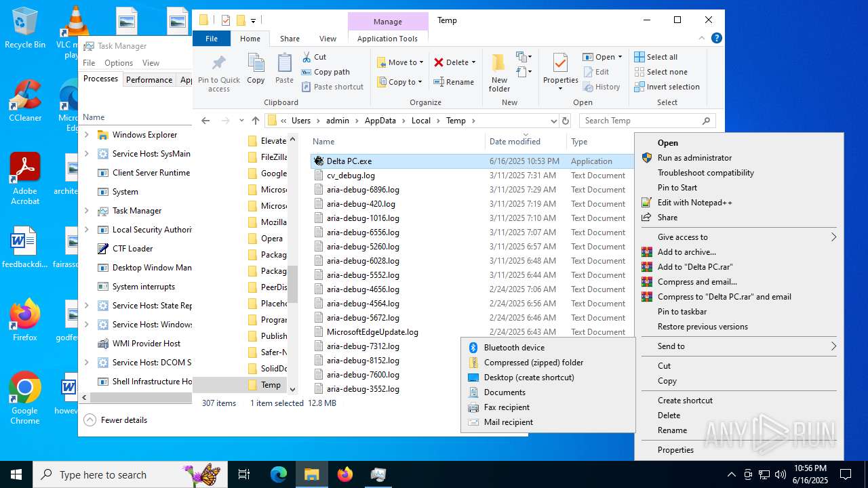868x488 pixels.
Task: Select Add to "Delta PC.rar"
Action: tap(739, 267)
